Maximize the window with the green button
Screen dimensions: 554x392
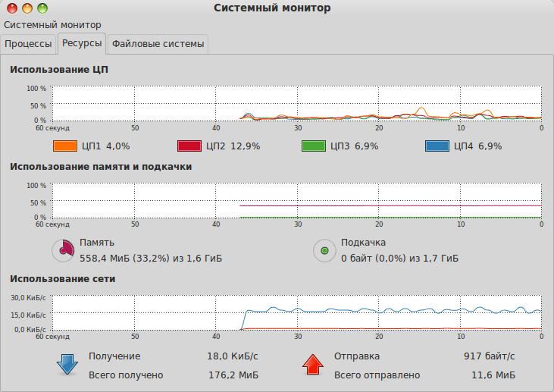point(41,8)
